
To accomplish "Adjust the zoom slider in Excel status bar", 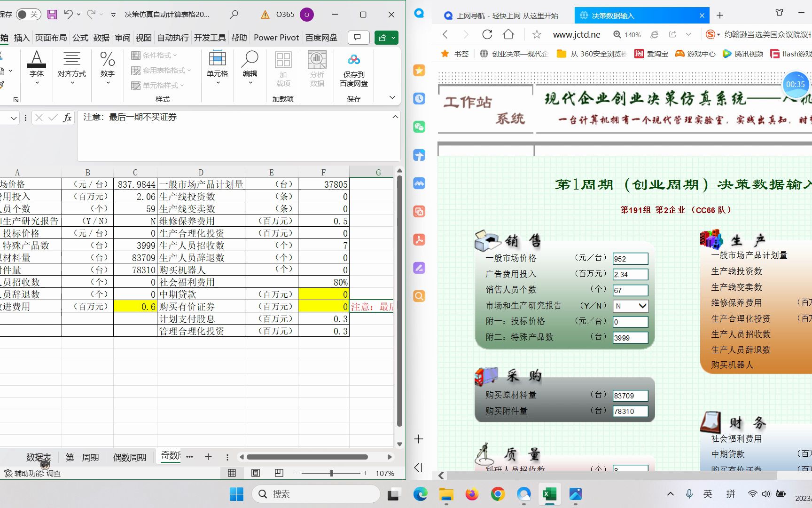I will click(x=331, y=473).
